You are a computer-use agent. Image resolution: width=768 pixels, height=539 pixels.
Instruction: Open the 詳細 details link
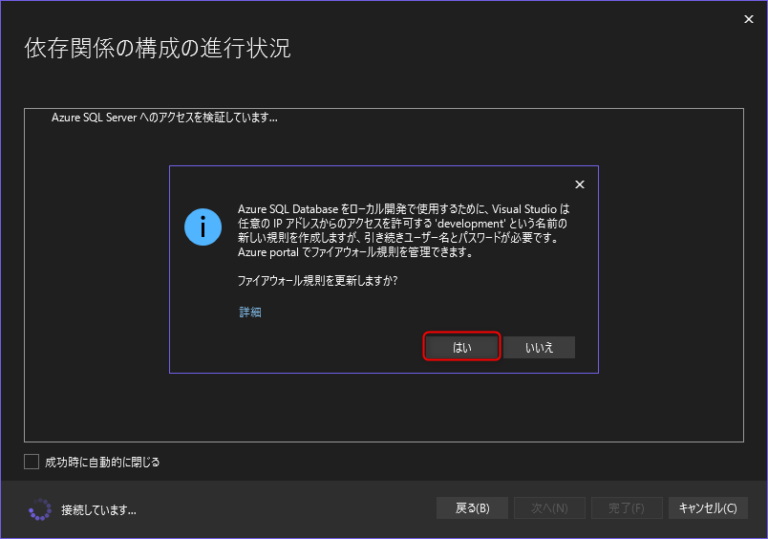click(250, 312)
